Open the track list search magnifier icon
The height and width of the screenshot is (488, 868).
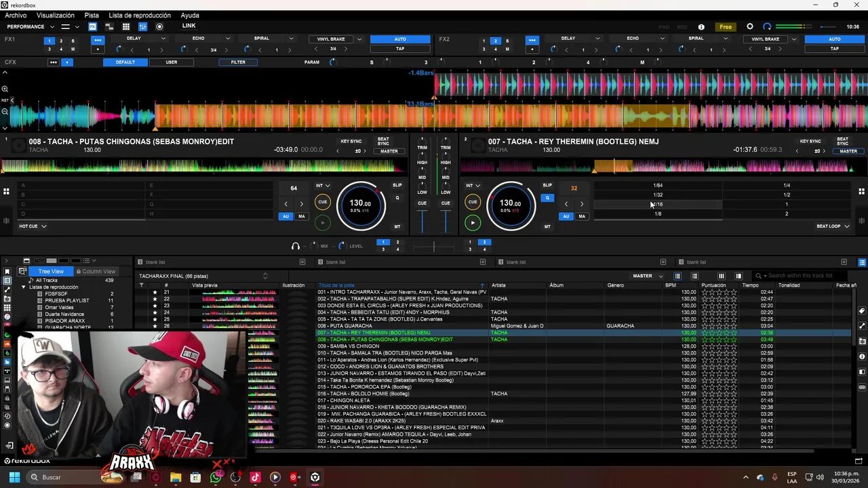click(x=759, y=276)
